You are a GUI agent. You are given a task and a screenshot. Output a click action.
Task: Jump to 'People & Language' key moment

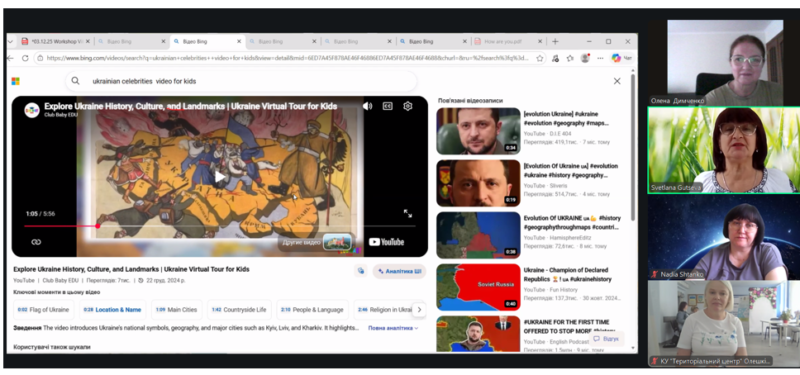312,310
